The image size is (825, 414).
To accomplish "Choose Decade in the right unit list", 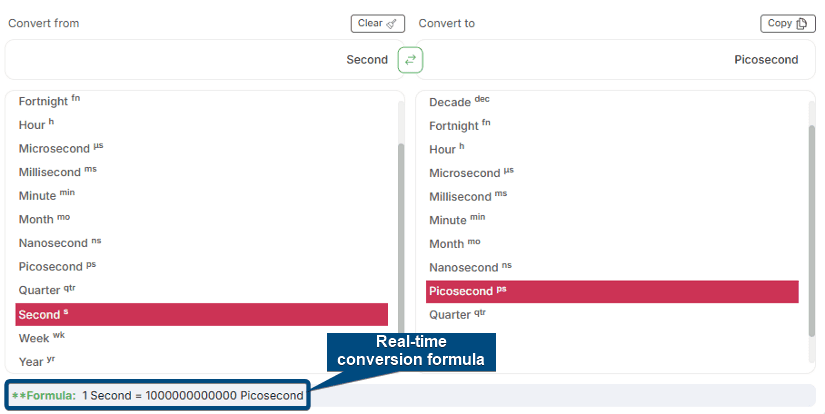I will click(x=453, y=102).
